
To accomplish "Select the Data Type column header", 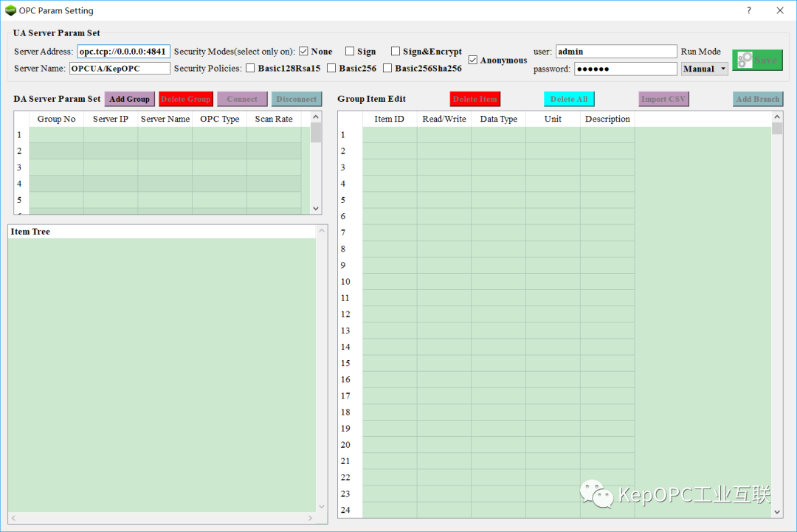I will pyautogui.click(x=499, y=119).
